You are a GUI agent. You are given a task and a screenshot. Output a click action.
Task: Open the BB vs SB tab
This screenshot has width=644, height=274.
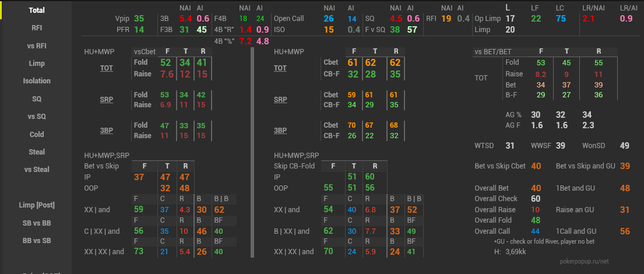coord(37,241)
